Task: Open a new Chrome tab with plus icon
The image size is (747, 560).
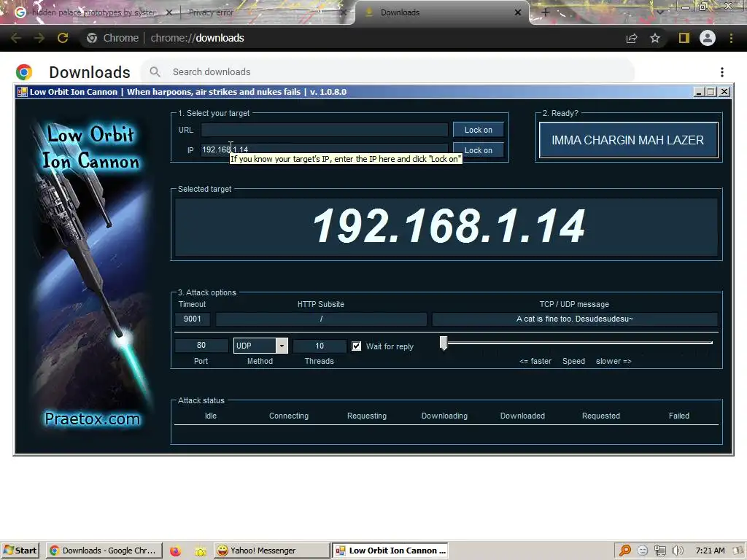Action: [x=546, y=12]
